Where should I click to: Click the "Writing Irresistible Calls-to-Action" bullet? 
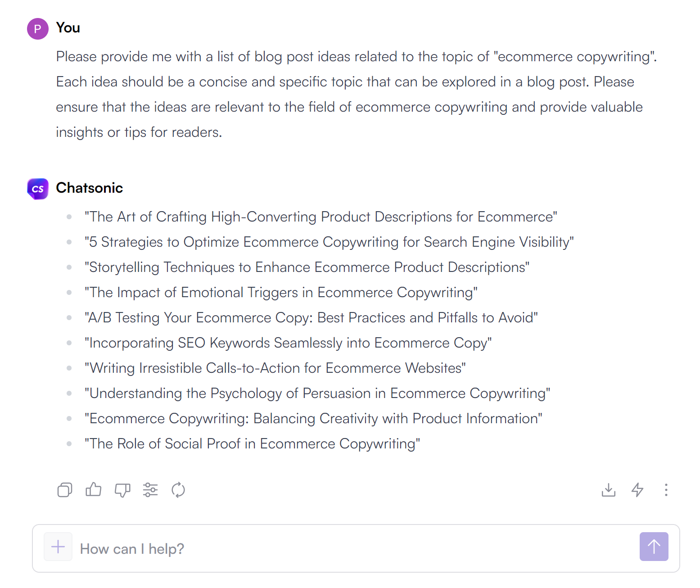(275, 368)
